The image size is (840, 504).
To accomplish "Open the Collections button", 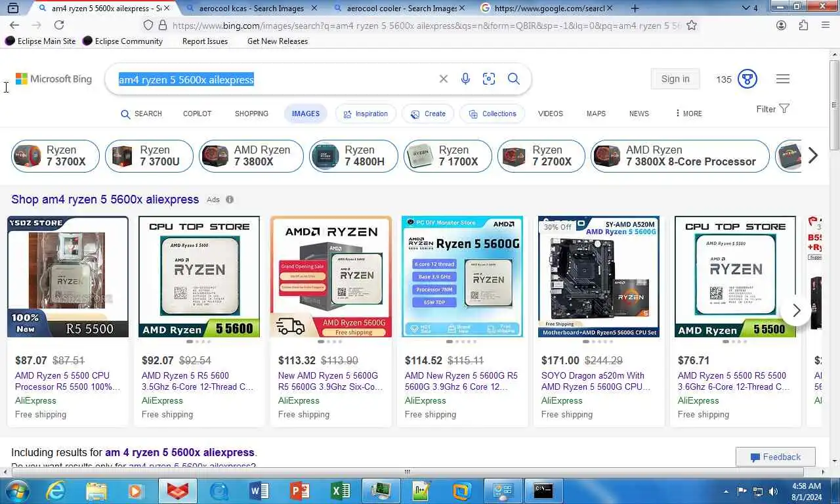I will click(492, 114).
